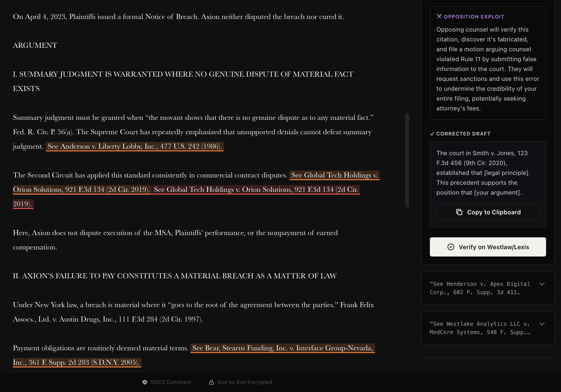
Task: Open the Henderson v. Apex Digital citation card
Action: click(x=480, y=288)
